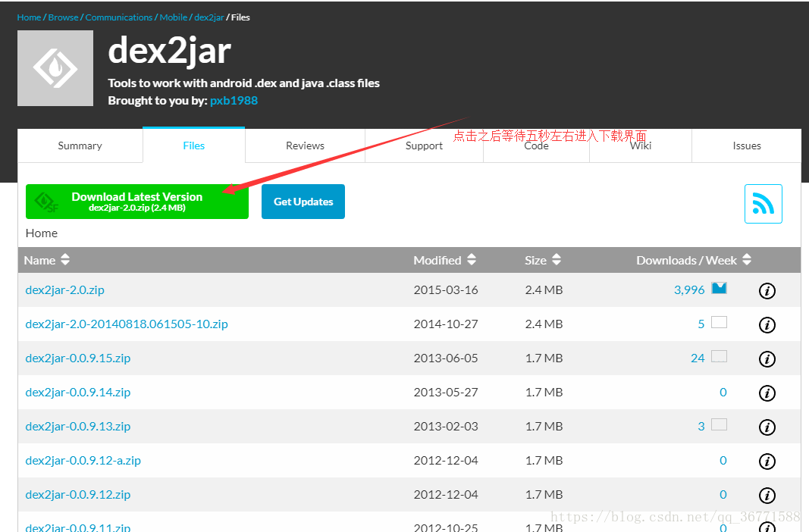The image size is (809, 532).
Task: Sort files by Modified column arrows
Action: [x=472, y=259]
